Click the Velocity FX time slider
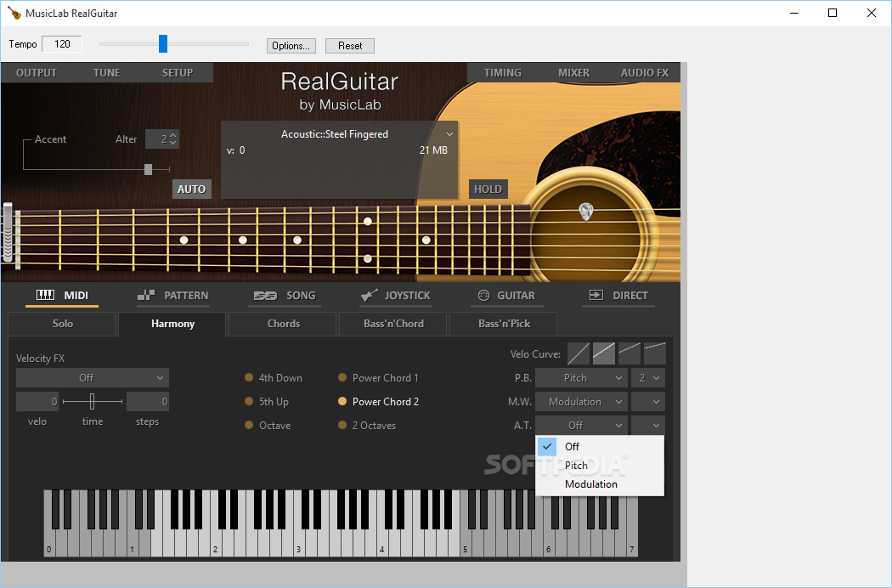Screen dimensions: 892x588 [92, 401]
